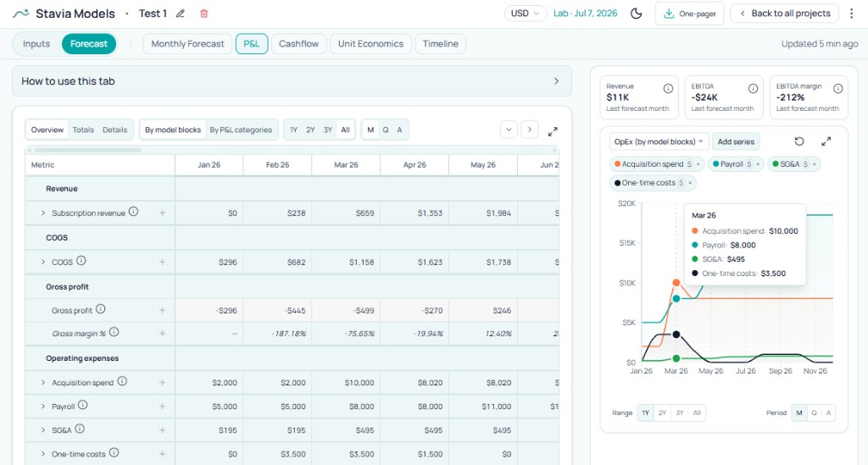Expand the P&L table to fullscreen
Screen dimensions: 868x465
(x=553, y=130)
